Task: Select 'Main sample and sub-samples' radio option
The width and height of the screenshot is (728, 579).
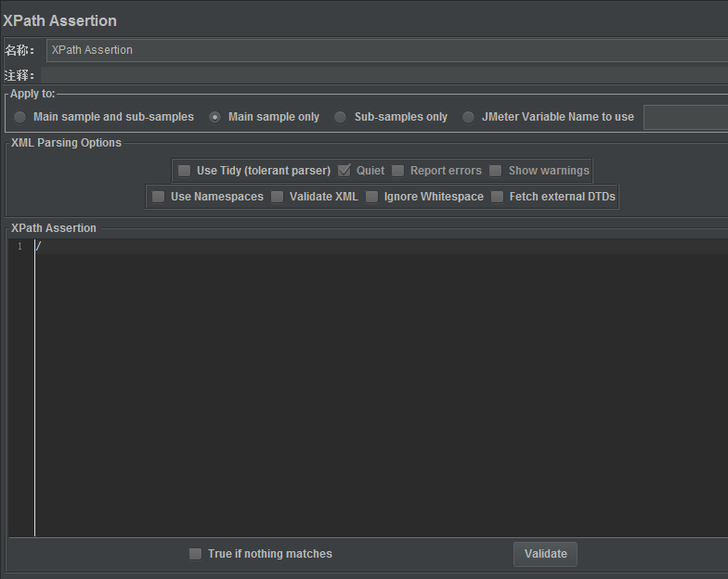Action: 20,117
